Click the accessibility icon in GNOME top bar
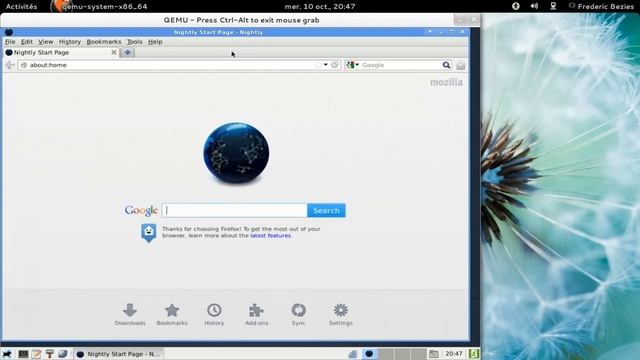Viewport: 640px width, 360px height. point(516,6)
